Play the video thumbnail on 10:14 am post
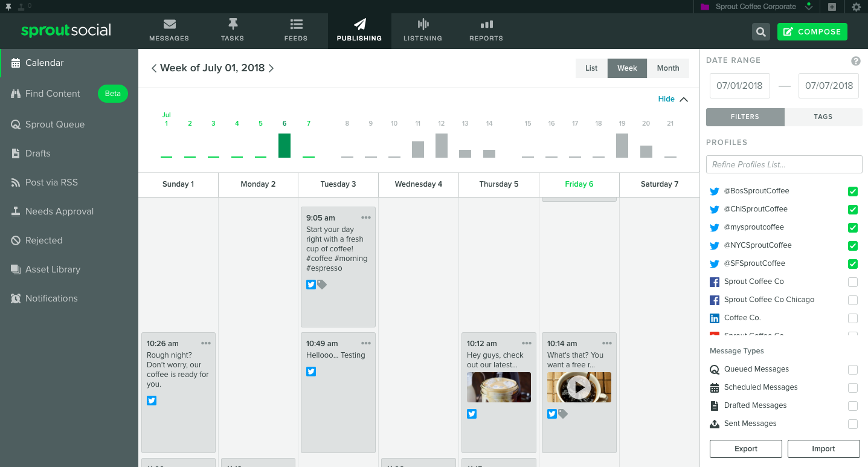 tap(579, 387)
